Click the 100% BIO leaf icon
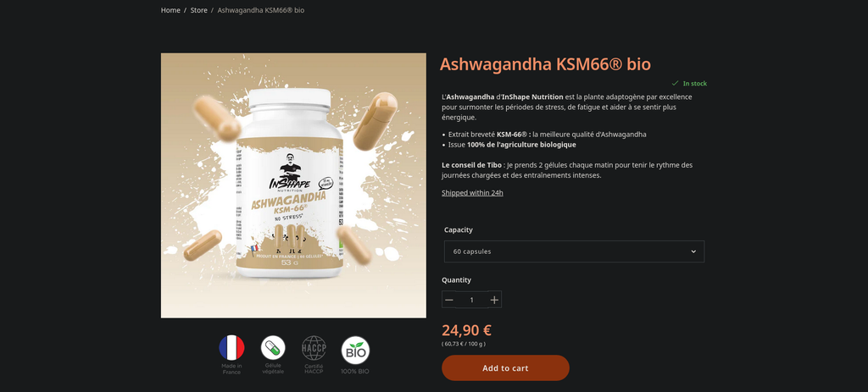 click(x=355, y=350)
